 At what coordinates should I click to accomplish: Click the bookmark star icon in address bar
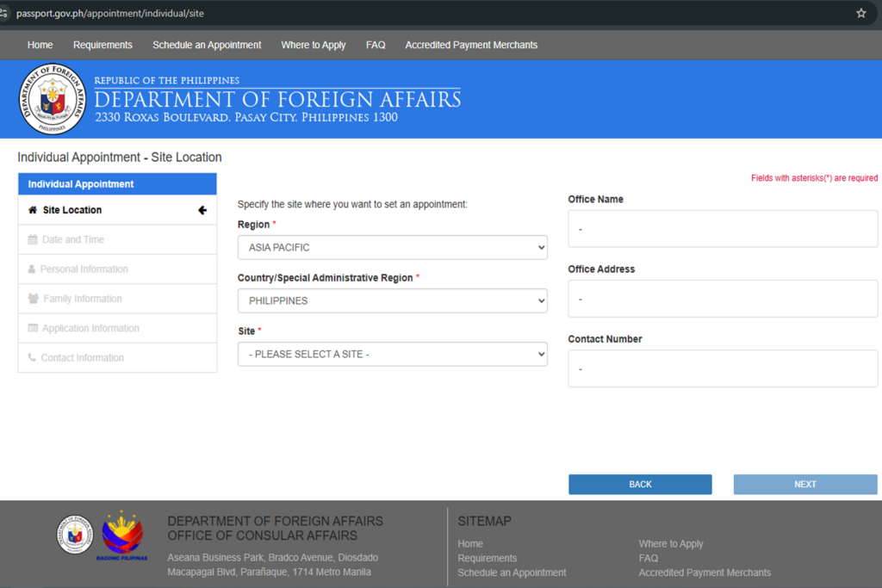(860, 13)
